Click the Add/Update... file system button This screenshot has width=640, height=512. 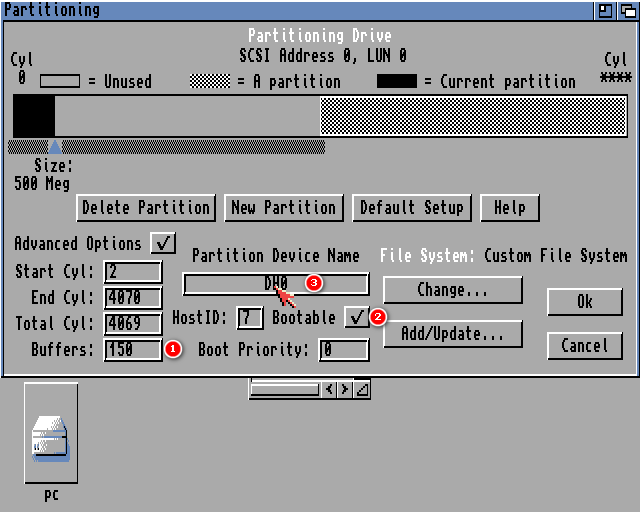pos(452,334)
